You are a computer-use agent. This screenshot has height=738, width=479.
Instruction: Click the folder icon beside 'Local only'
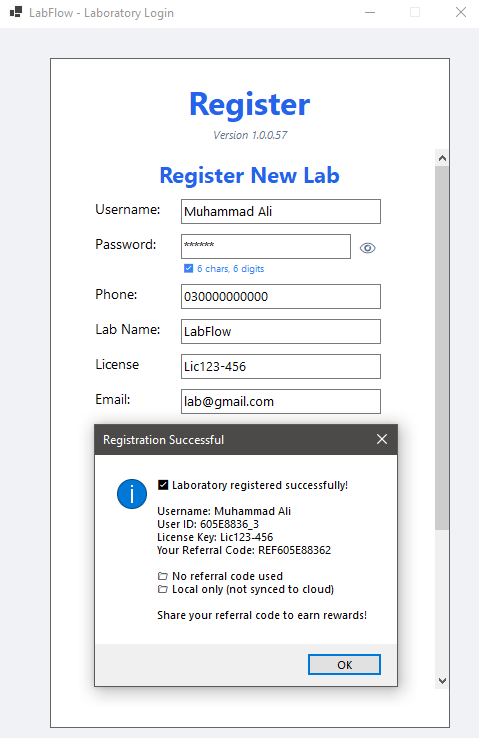point(162,589)
